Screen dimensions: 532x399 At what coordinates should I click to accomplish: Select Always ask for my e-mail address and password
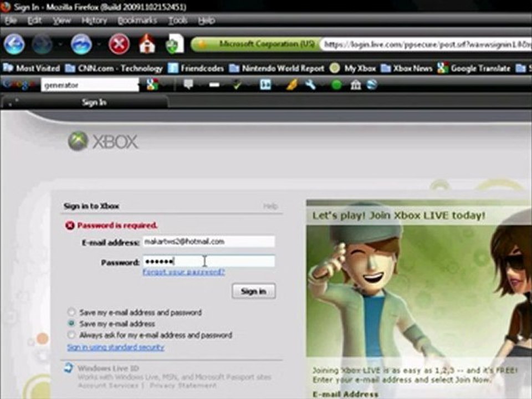coord(71,335)
